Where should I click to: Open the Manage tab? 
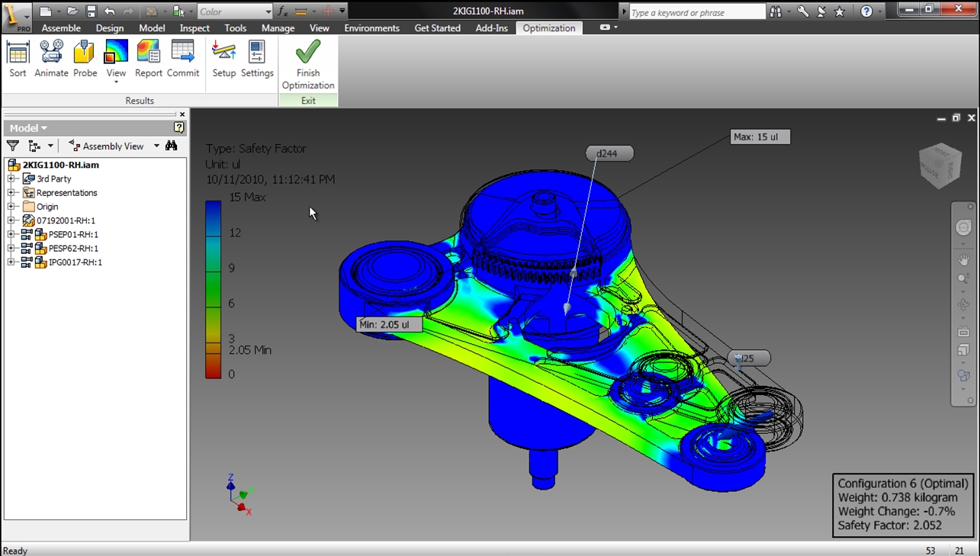click(x=278, y=28)
